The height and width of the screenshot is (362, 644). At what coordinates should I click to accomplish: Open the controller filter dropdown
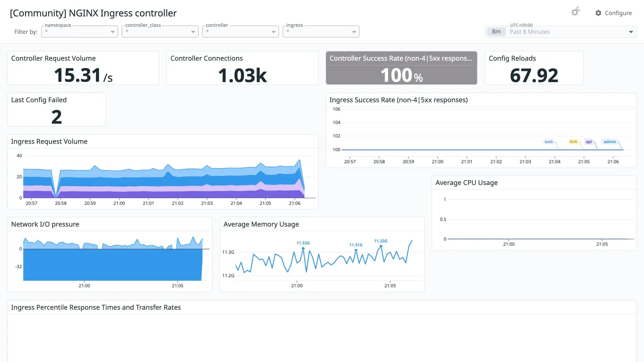click(240, 32)
